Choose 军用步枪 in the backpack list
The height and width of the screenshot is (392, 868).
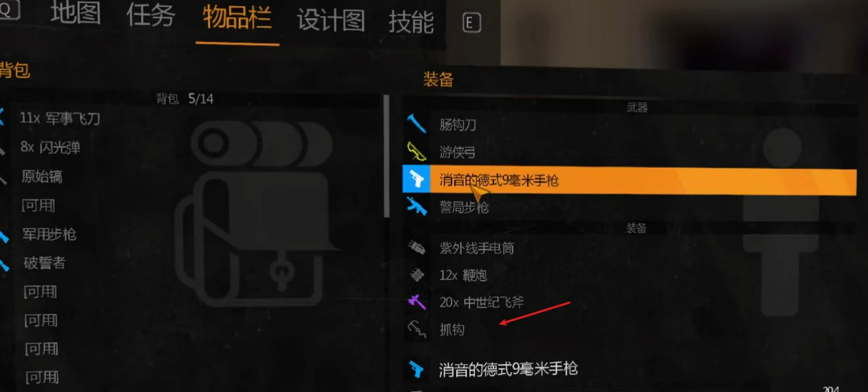pyautogui.click(x=49, y=234)
